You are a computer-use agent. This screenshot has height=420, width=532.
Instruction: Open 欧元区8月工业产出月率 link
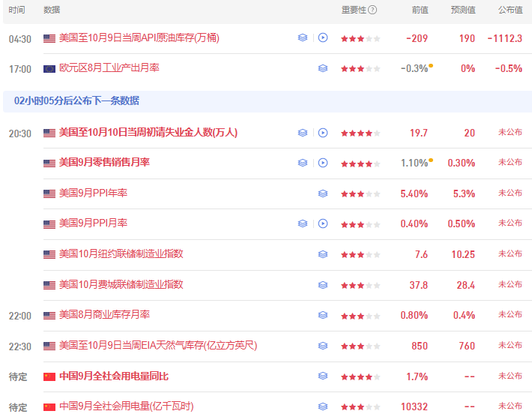(109, 68)
